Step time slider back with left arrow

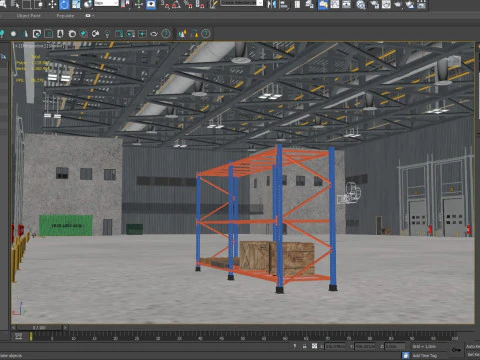pyautogui.click(x=14, y=328)
